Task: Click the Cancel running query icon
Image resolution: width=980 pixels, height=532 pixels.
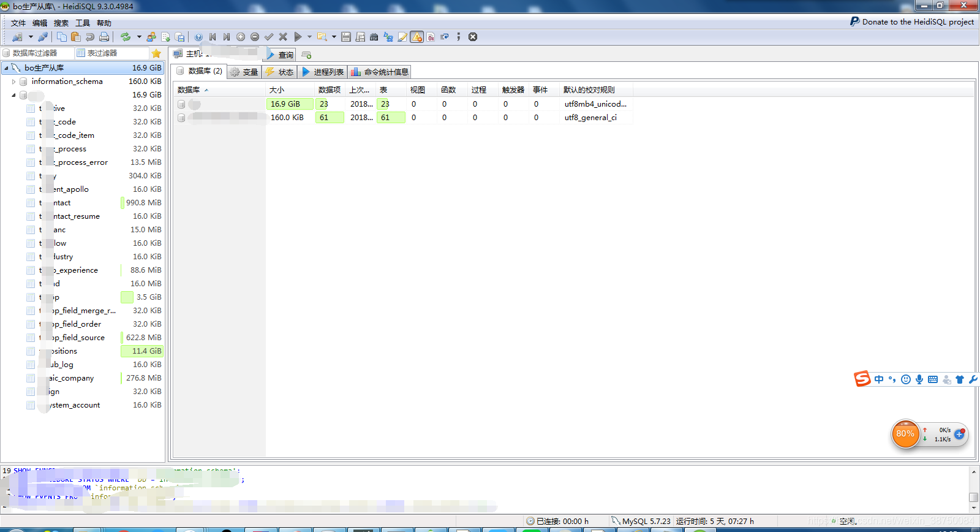Action: pos(473,37)
